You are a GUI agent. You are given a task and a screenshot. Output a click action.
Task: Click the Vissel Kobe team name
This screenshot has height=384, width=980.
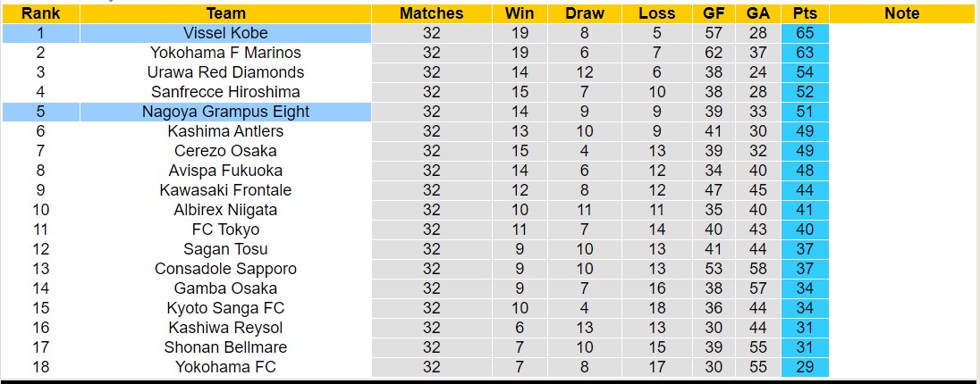225,33
